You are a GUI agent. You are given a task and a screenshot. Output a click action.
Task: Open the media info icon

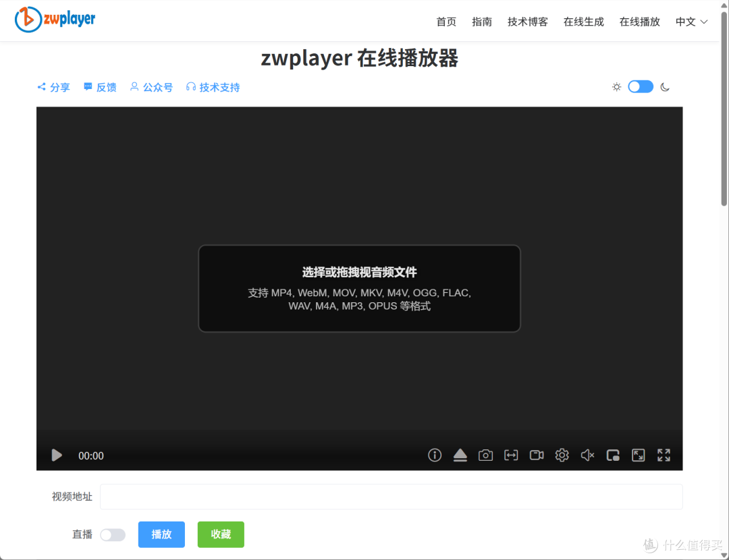(x=435, y=455)
